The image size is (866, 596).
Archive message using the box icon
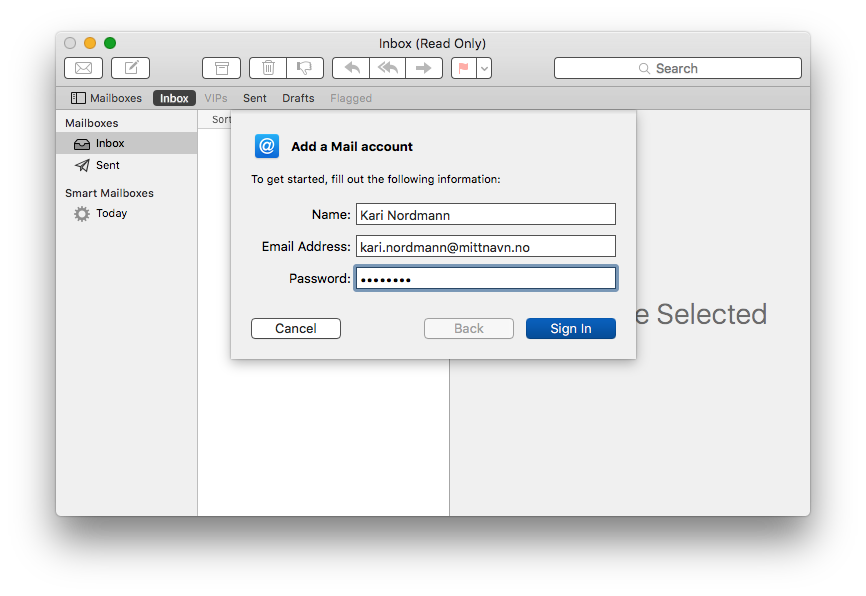(x=221, y=68)
